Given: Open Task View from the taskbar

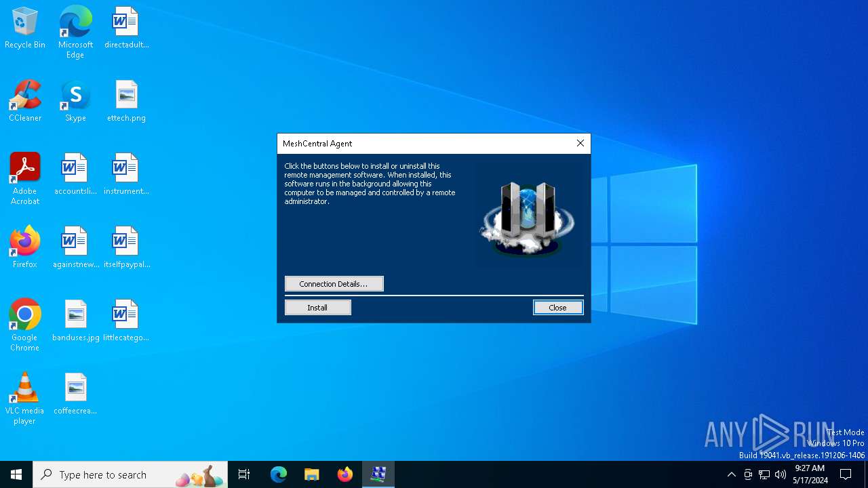Looking at the screenshot, I should point(244,474).
